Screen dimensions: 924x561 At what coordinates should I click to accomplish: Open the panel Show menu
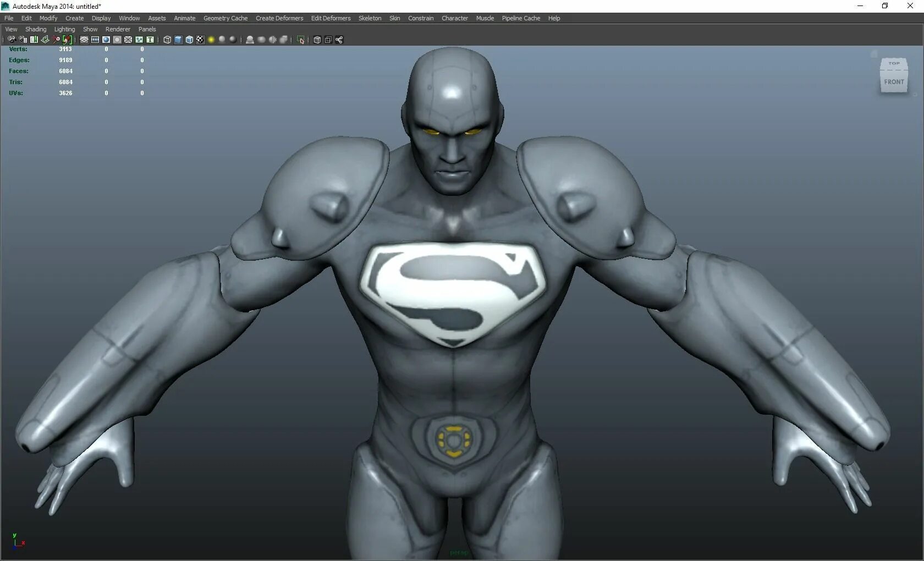click(90, 29)
